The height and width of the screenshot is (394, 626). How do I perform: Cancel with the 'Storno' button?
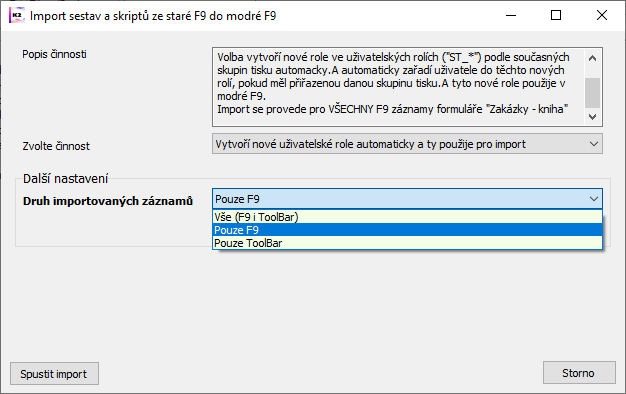point(579,373)
